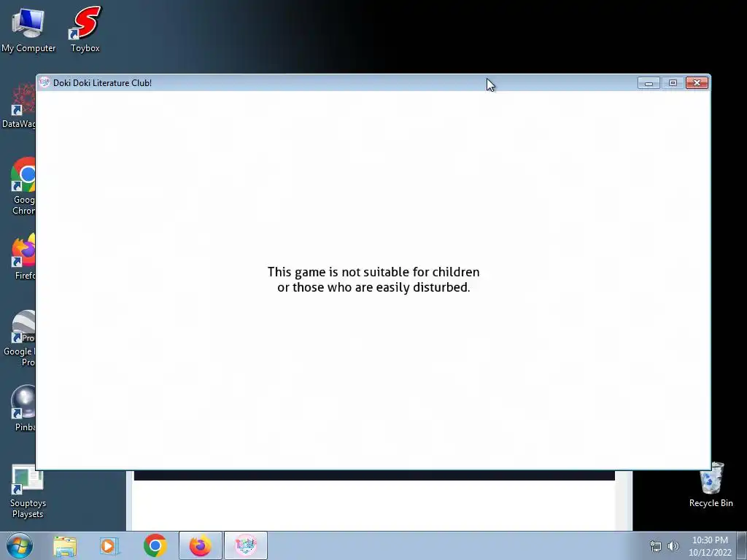This screenshot has width=747, height=560.
Task: Click the network tray icon
Action: tap(656, 546)
